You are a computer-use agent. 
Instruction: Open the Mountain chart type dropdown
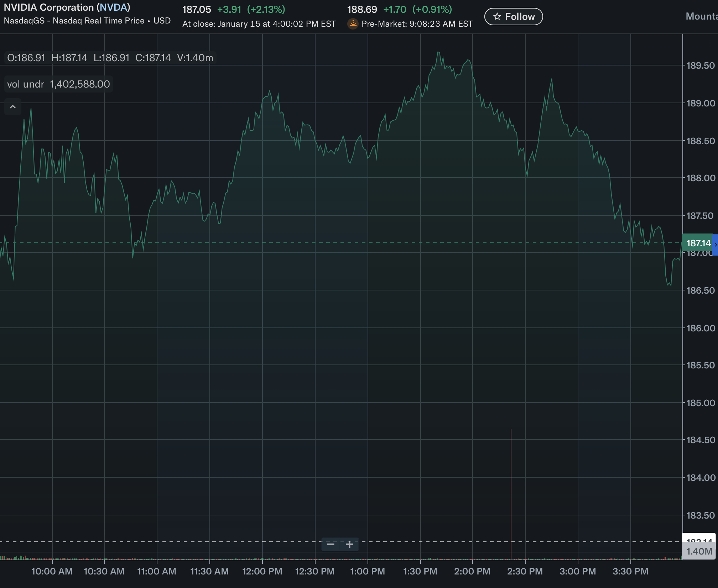pyautogui.click(x=701, y=16)
